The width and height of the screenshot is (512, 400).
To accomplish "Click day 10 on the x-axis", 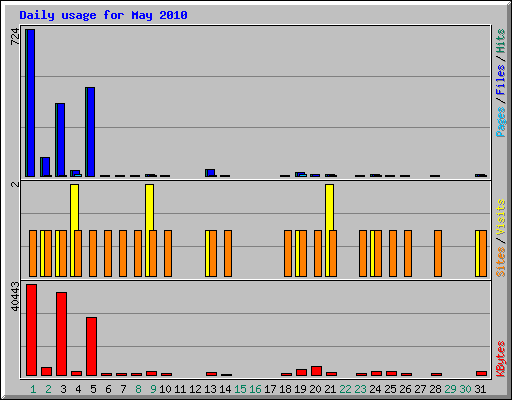I will click(x=165, y=389).
